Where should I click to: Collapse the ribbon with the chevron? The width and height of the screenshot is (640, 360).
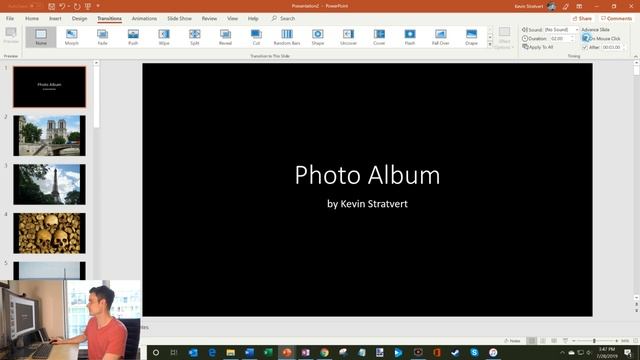click(x=636, y=56)
